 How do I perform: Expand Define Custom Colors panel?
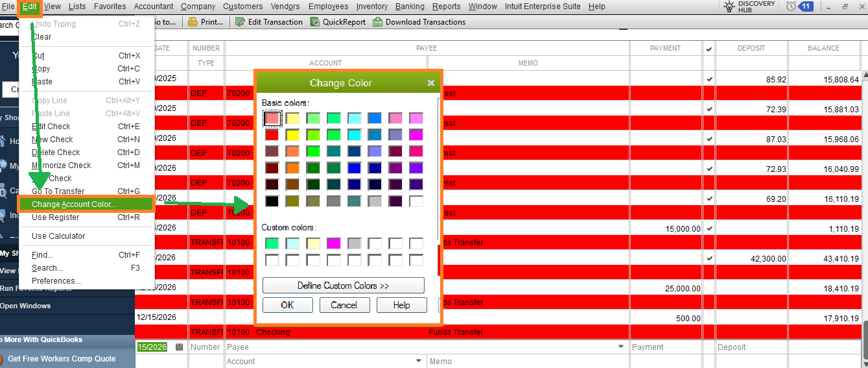(343, 286)
